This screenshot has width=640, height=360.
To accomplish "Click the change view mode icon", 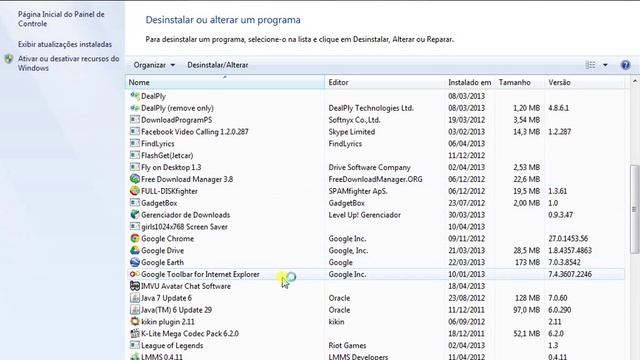I will pos(590,65).
